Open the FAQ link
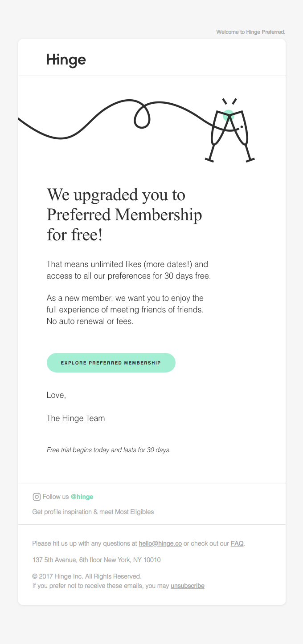The image size is (303, 644). 237,543
